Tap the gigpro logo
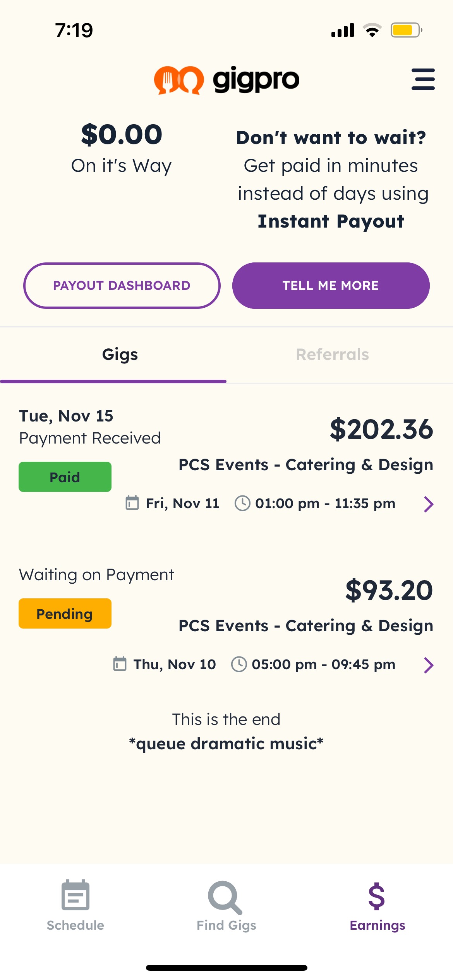 [226, 80]
